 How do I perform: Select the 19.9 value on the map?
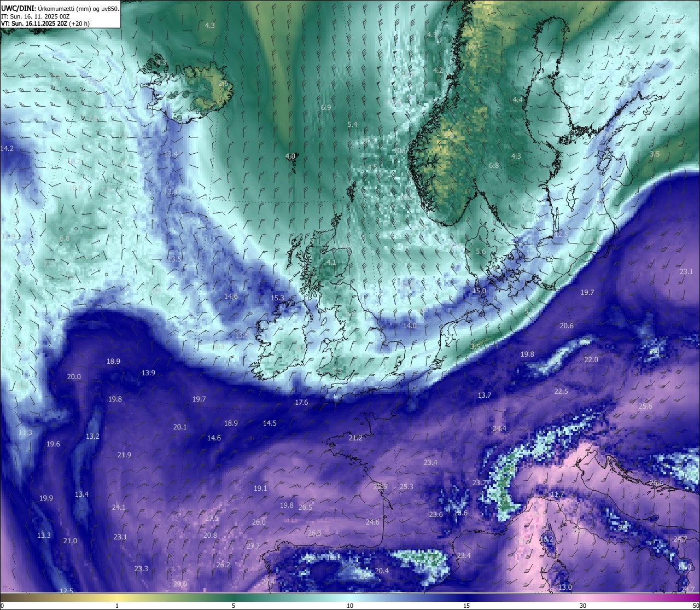[x=46, y=498]
